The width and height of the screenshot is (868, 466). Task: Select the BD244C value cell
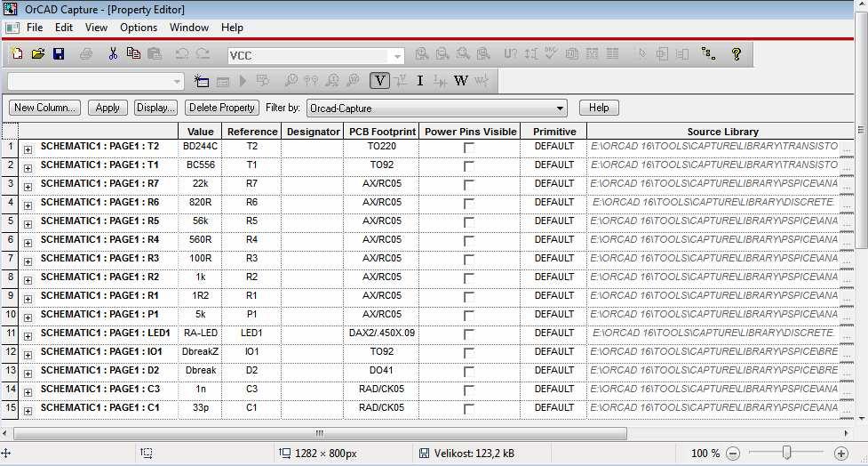(x=201, y=146)
